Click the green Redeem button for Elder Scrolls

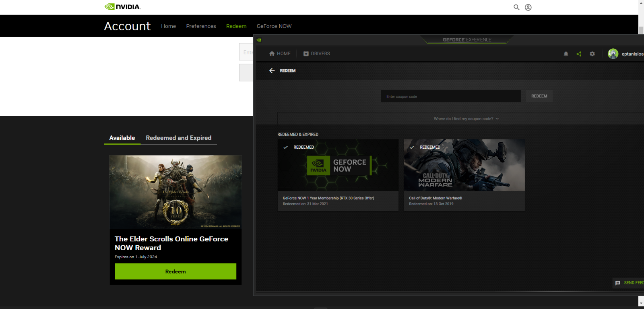pyautogui.click(x=175, y=272)
